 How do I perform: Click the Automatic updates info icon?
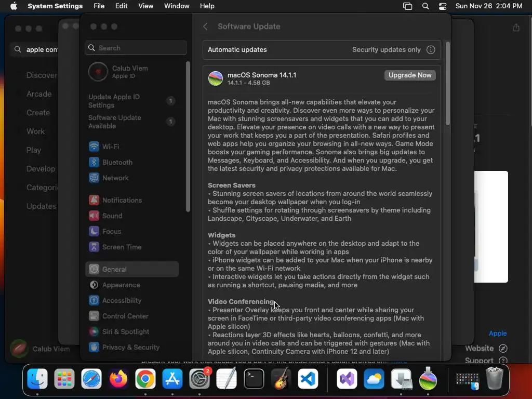pos(431,50)
